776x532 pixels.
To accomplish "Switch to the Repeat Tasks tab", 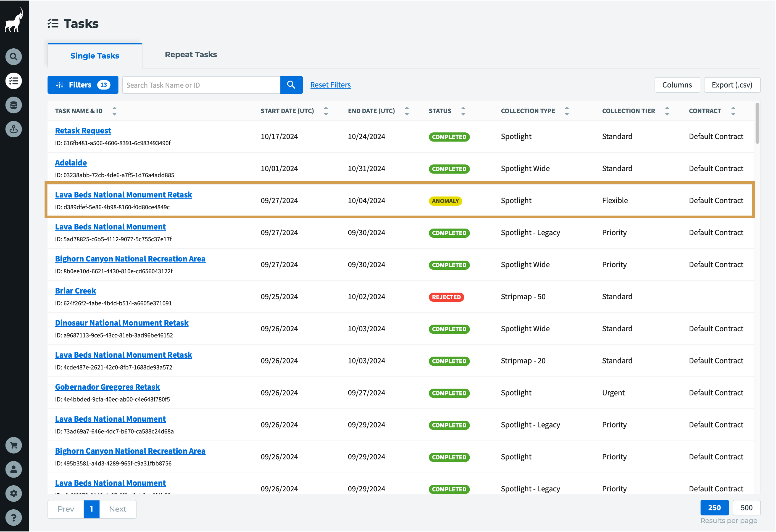I will tap(191, 54).
